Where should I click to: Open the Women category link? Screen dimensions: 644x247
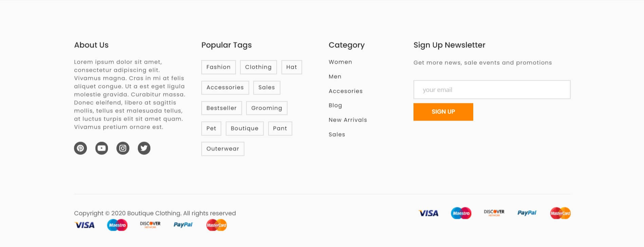pos(340,62)
